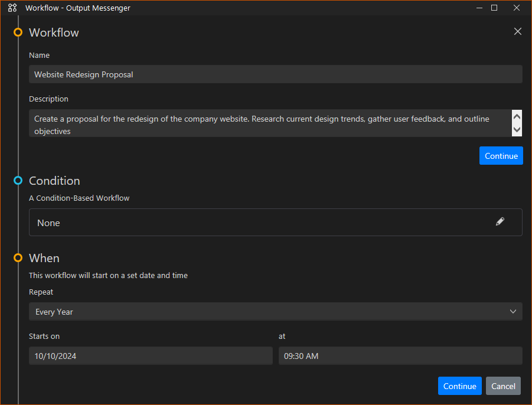Screen dimensions: 532x405
Task: Click the Workflow step circle marker
Action: [x=18, y=32]
